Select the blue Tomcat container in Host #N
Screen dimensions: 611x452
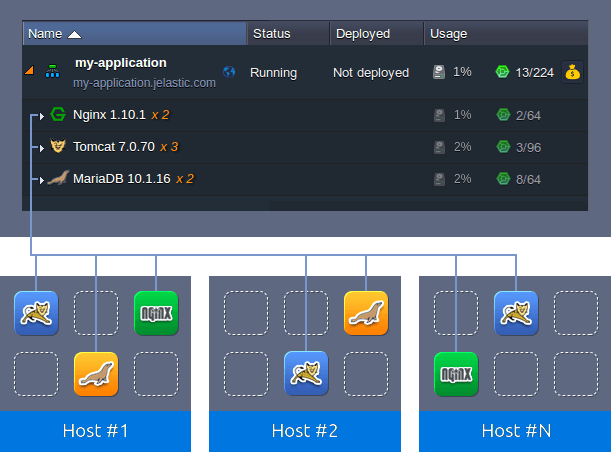(x=516, y=313)
